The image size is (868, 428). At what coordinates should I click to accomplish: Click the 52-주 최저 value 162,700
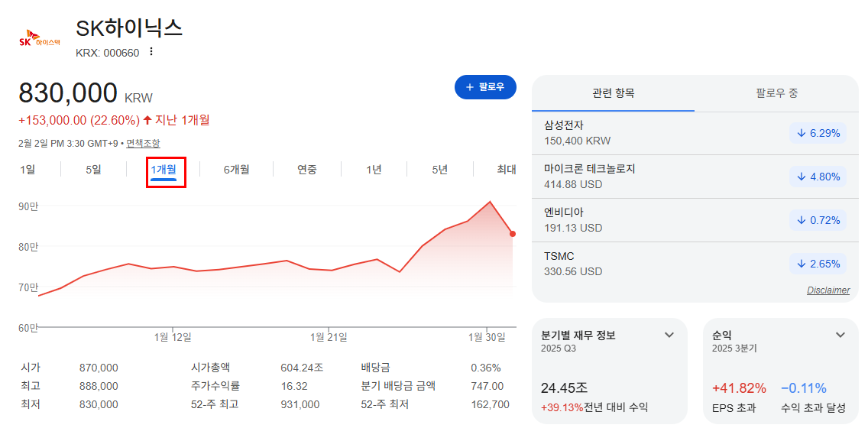tap(490, 405)
